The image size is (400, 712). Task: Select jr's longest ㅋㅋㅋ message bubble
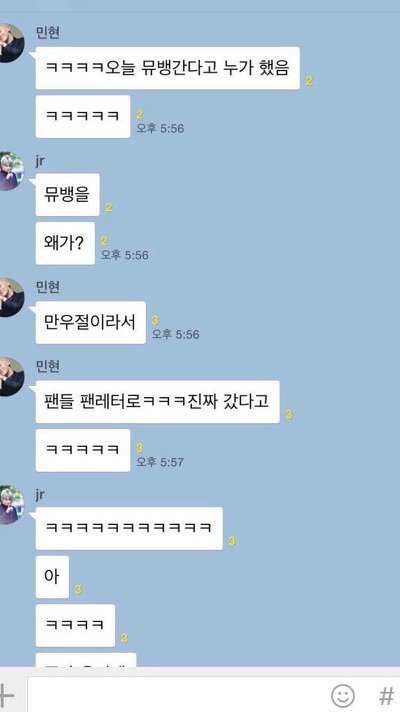click(129, 529)
